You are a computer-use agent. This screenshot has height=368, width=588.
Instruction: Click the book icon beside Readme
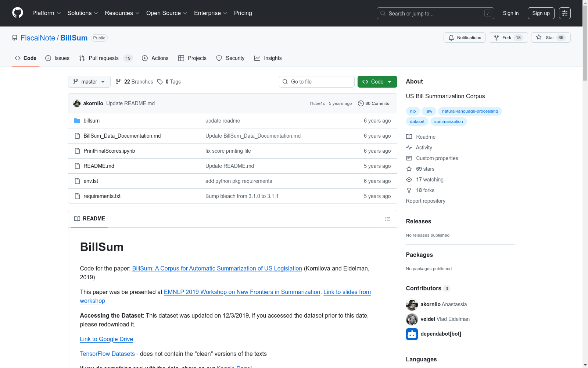[409, 137]
